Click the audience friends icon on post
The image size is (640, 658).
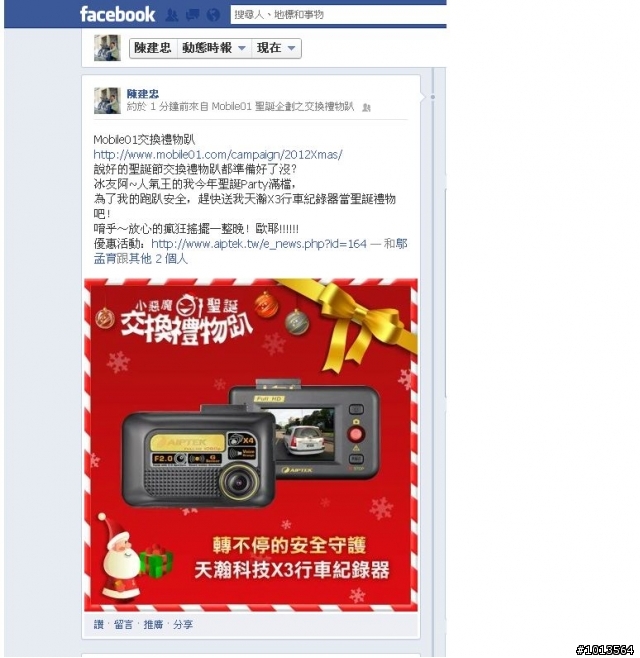pos(366,108)
